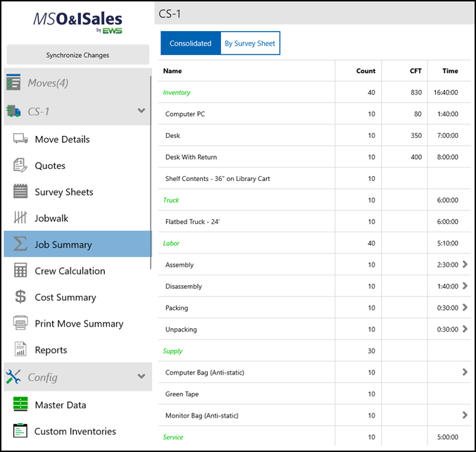Collapse the Config section chevron
Viewport: 476px width, 452px height.
[142, 377]
